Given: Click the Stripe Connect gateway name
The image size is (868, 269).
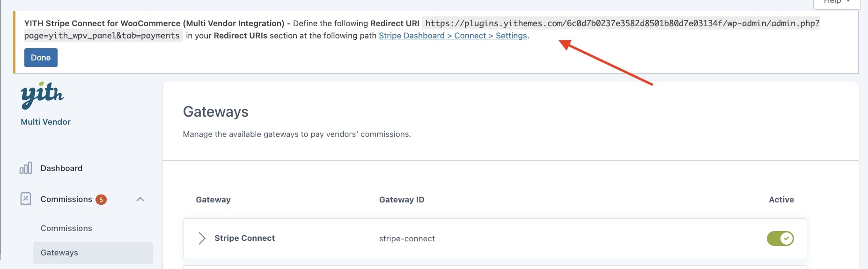Looking at the screenshot, I should coord(244,238).
